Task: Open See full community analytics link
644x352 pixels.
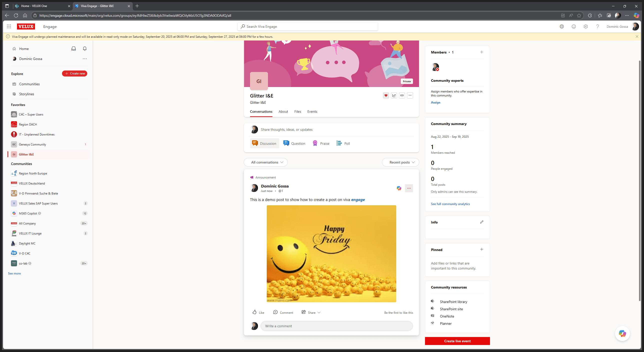Action: click(450, 204)
